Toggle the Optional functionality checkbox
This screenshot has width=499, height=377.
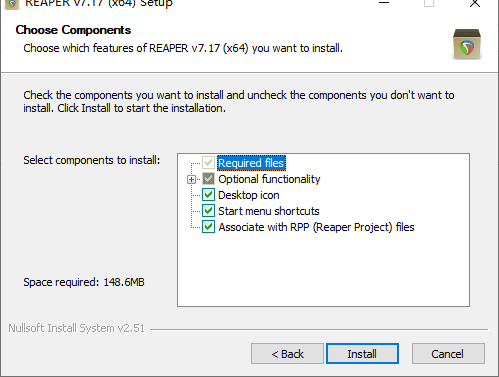208,179
